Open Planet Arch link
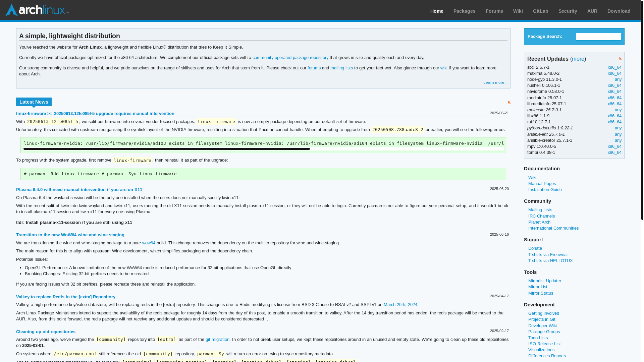The width and height of the screenshot is (644, 362). click(539, 222)
